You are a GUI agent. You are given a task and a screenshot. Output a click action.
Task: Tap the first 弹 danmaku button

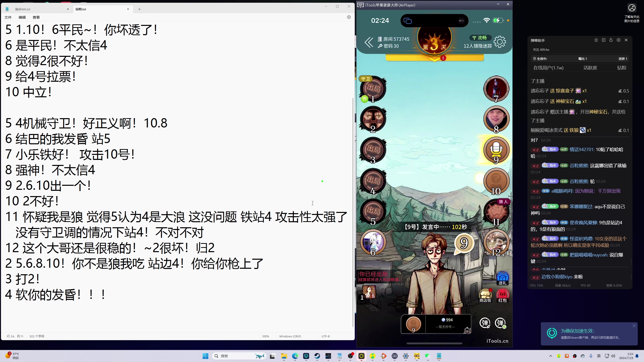(x=485, y=323)
